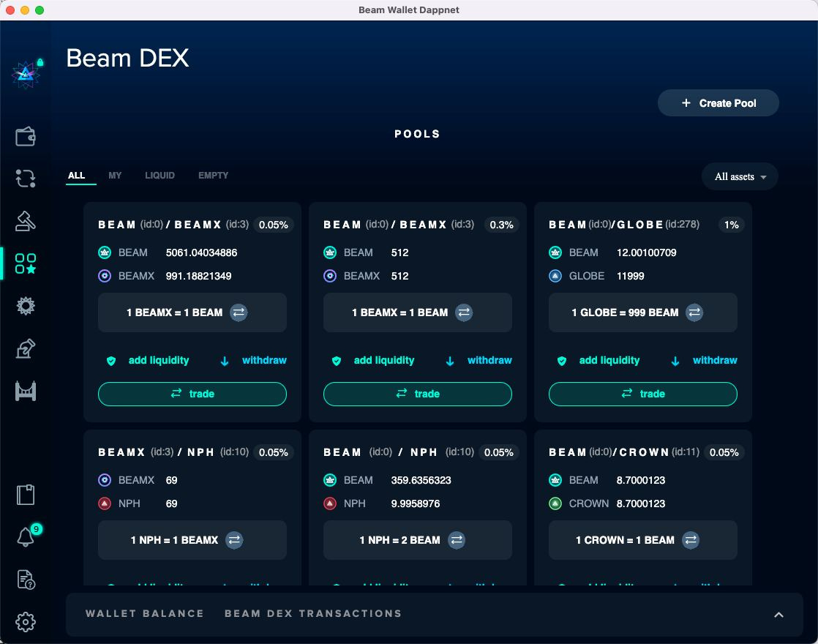818x644 pixels.
Task: Switch to the ALL pools tab
Action: (x=76, y=176)
